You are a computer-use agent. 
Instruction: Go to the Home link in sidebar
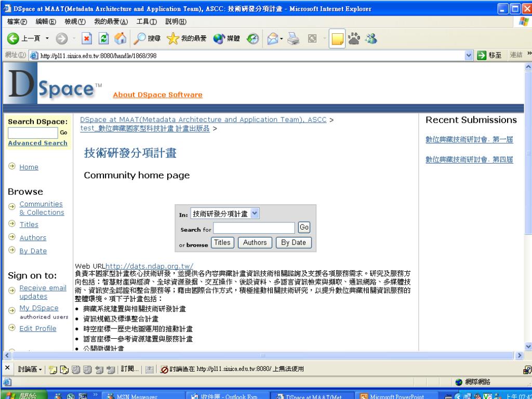click(x=29, y=167)
